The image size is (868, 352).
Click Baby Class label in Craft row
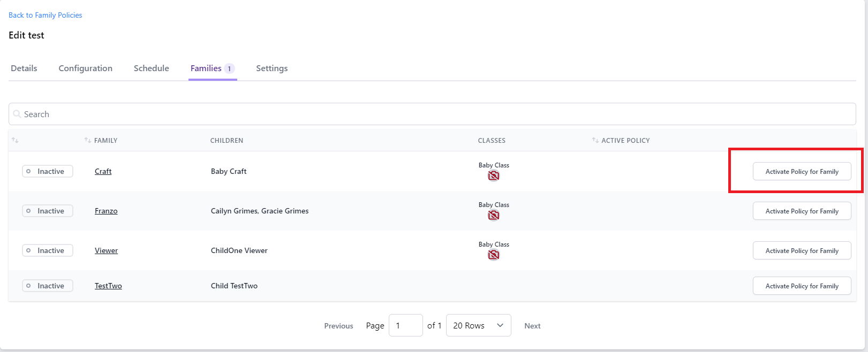(494, 165)
